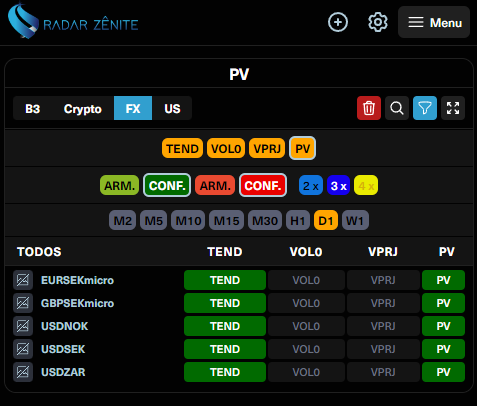This screenshot has width=477, height=406.
Task: Click the VPRJ column header
Action: 383,252
